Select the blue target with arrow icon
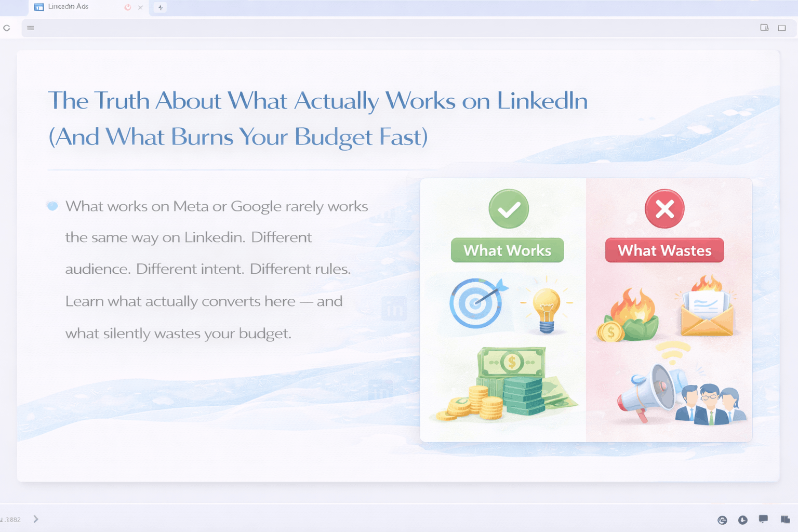The width and height of the screenshot is (798, 532). [x=477, y=303]
